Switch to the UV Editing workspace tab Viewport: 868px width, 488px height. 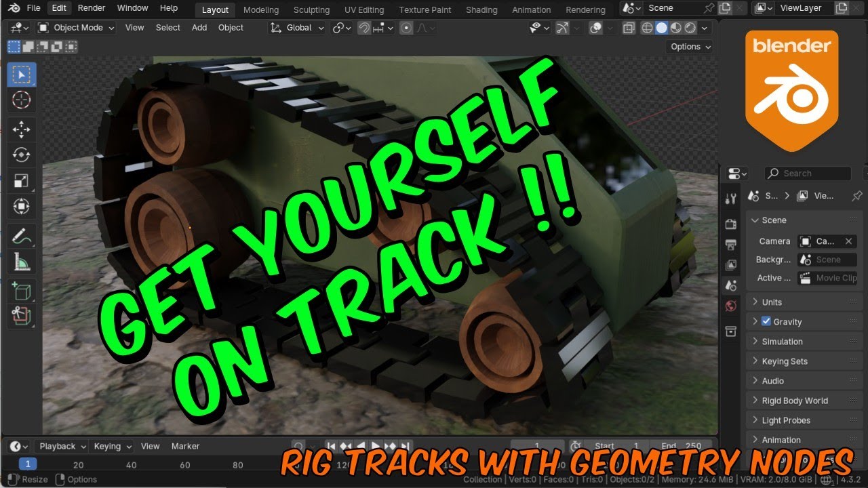pos(364,9)
